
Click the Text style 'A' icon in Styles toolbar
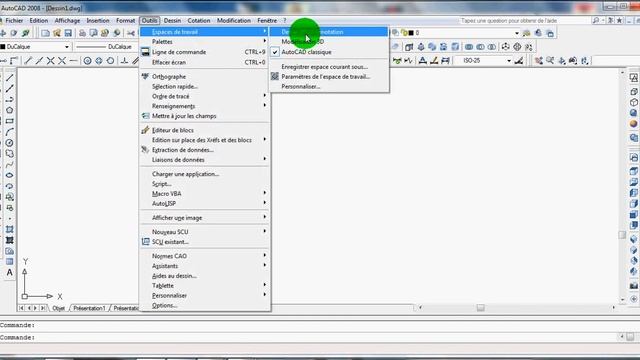[x=423, y=61]
